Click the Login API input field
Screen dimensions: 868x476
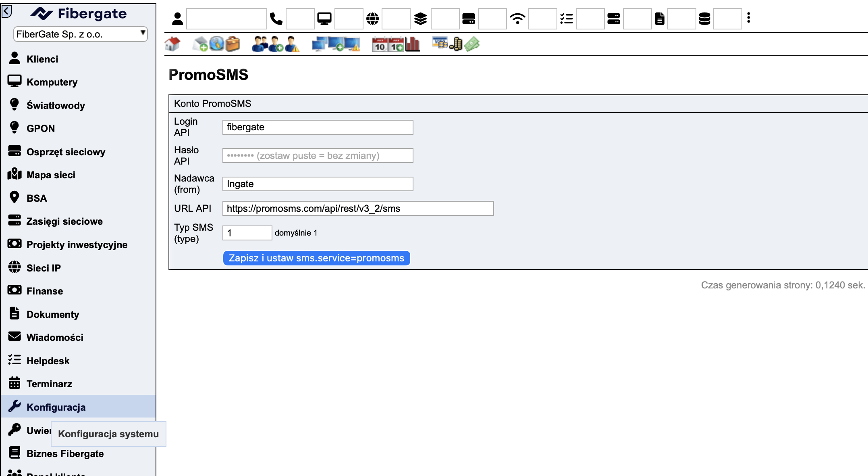click(x=318, y=127)
